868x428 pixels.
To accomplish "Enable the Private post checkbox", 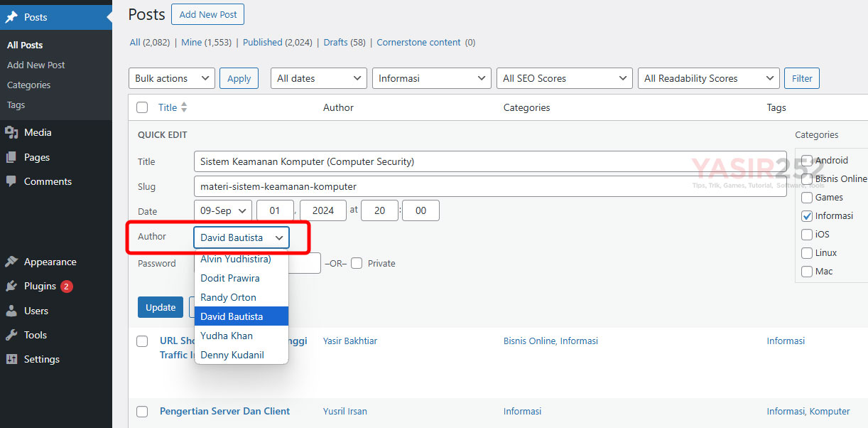I will pos(357,263).
